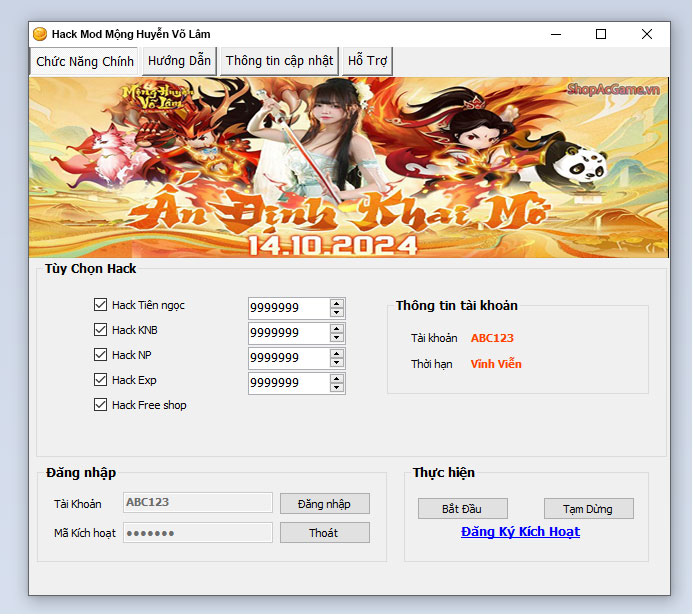
Task: Select the Hỗ Trợ tab
Action: (367, 61)
